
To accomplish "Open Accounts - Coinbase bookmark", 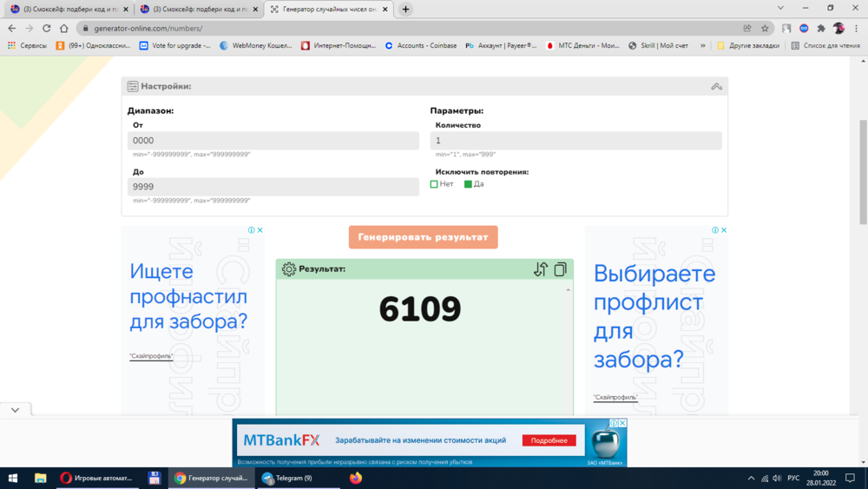I will click(x=421, y=45).
